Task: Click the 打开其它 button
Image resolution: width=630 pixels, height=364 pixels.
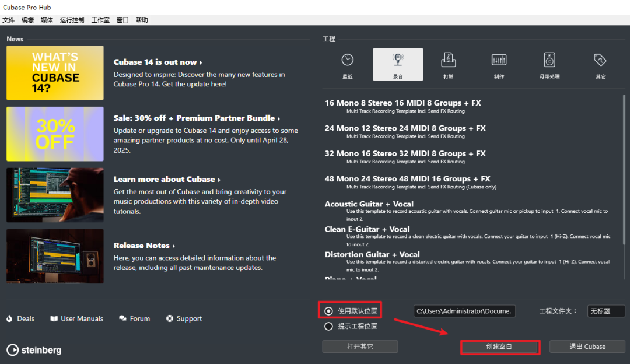Action: pyautogui.click(x=360, y=346)
